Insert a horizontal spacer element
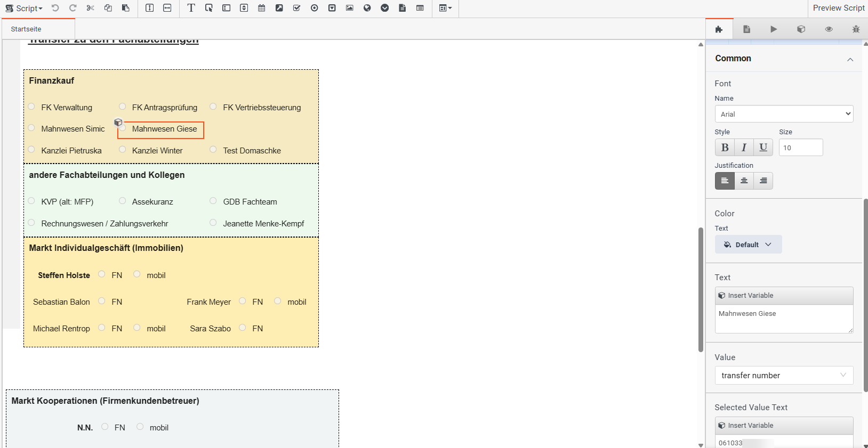The width and height of the screenshot is (868, 448). tap(167, 8)
